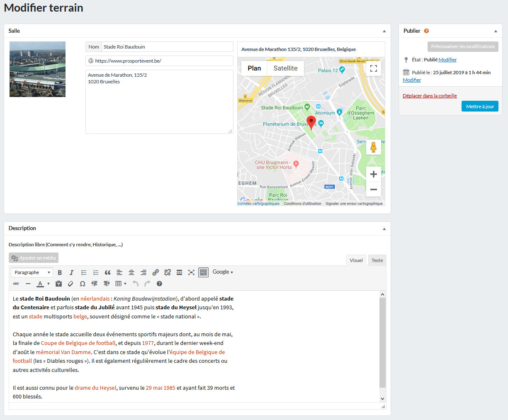Insert or edit link
This screenshot has height=420, width=508.
(156, 272)
